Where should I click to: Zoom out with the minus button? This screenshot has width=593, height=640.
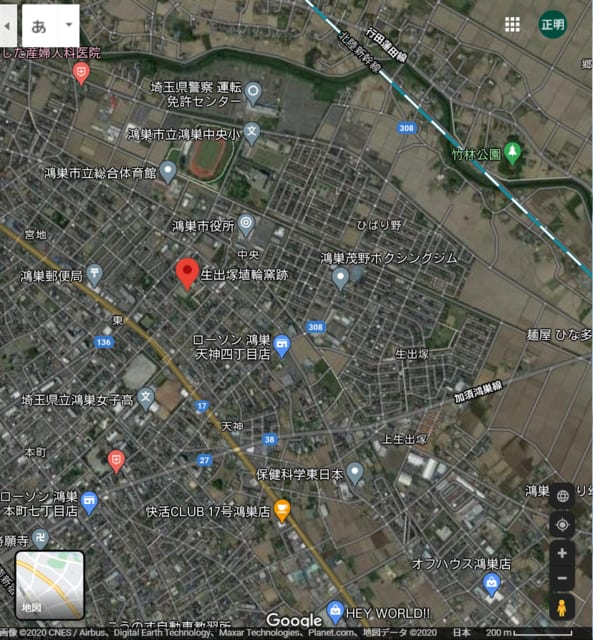(x=562, y=578)
